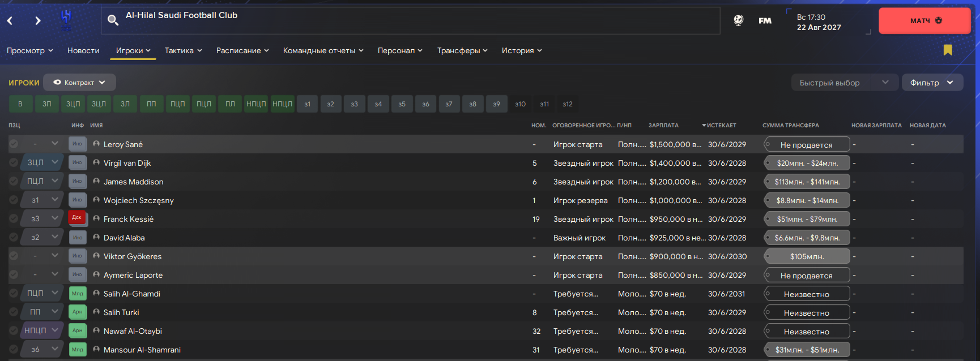Viewport: 980px width, 361px height.
Task: Click the red Дск badge on Franck Kessié
Action: click(77, 218)
